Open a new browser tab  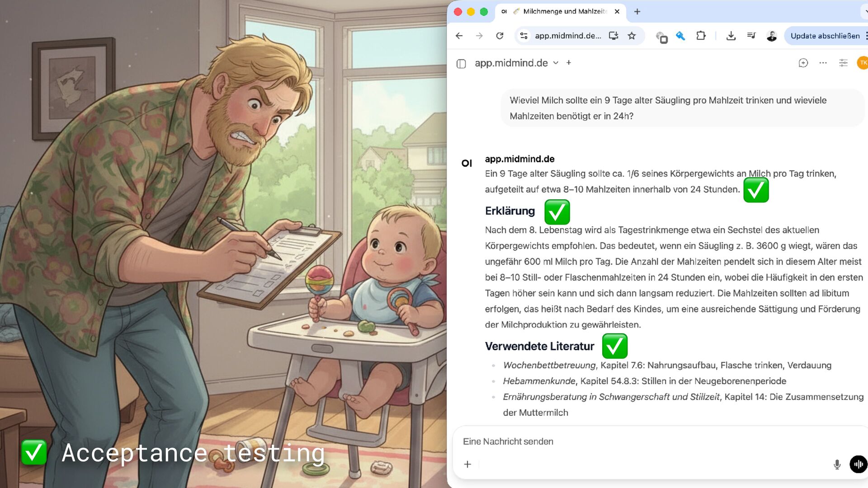pyautogui.click(x=637, y=12)
